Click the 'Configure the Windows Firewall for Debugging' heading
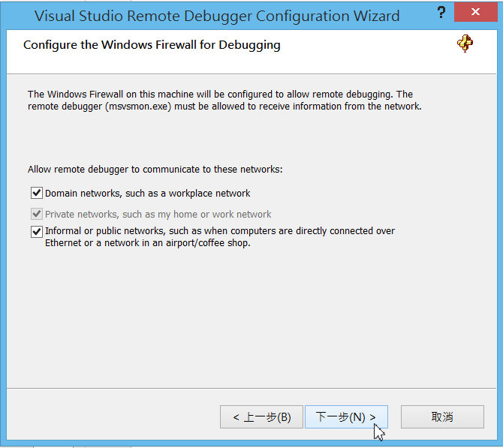Image resolution: width=503 pixels, height=448 pixels. [x=152, y=45]
